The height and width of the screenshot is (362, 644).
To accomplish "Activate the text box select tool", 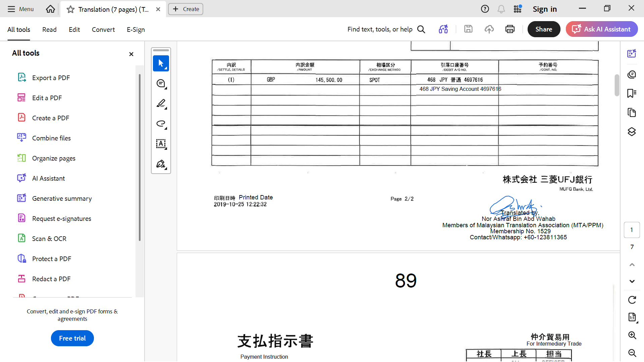I will [161, 144].
